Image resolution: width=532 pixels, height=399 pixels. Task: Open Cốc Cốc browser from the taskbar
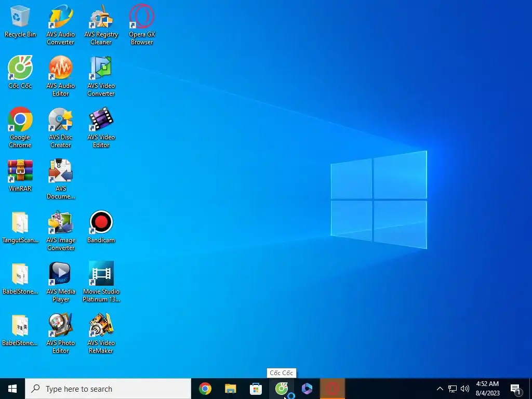coord(281,389)
